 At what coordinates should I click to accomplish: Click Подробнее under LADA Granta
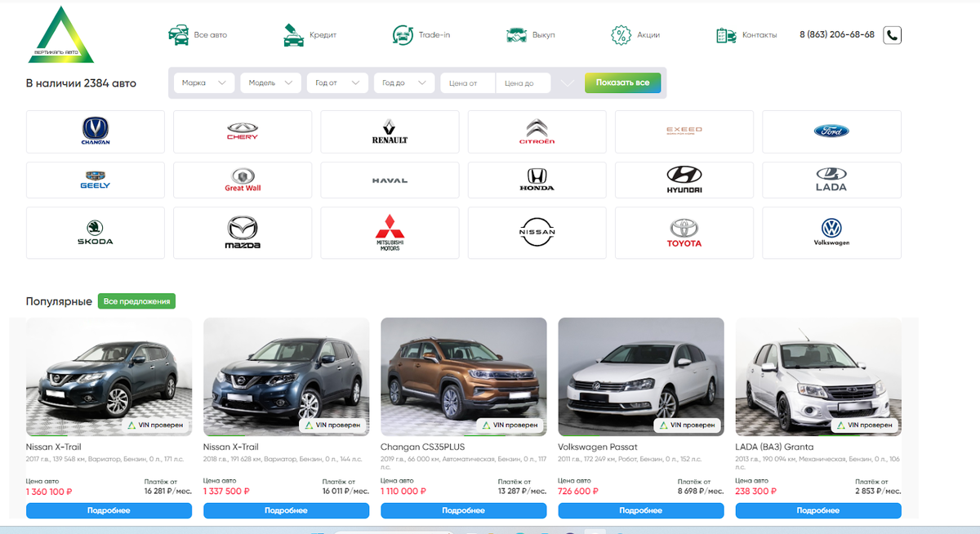click(818, 510)
